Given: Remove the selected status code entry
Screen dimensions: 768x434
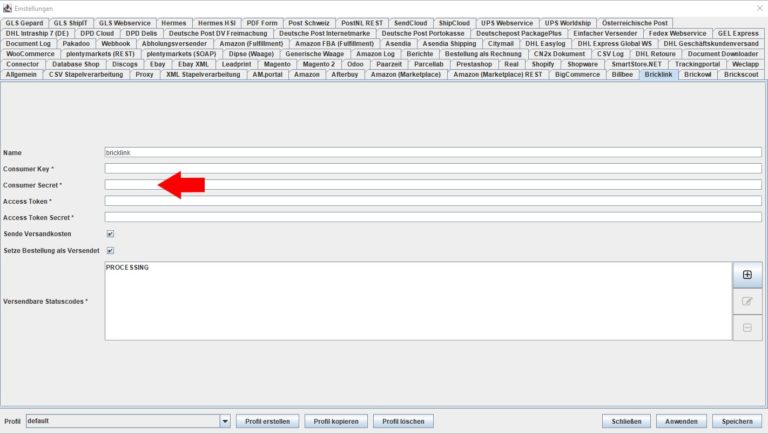Looking at the screenshot, I should (747, 327).
